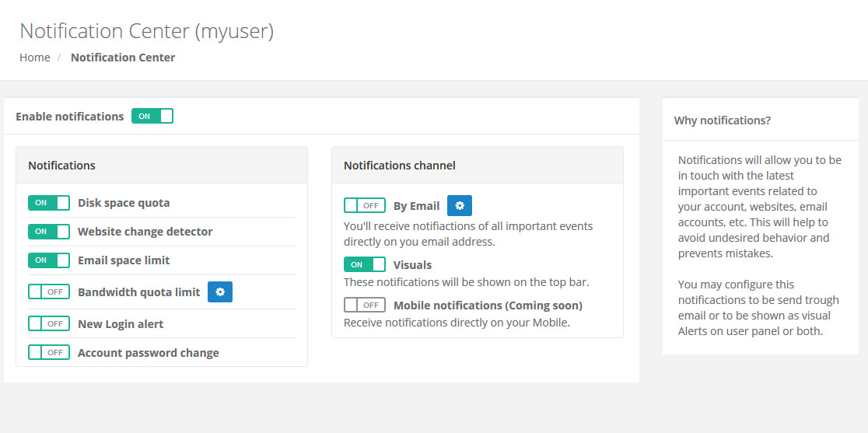This screenshot has height=433, width=868.
Task: Disable the Disk space quota toggle
Action: coord(49,203)
